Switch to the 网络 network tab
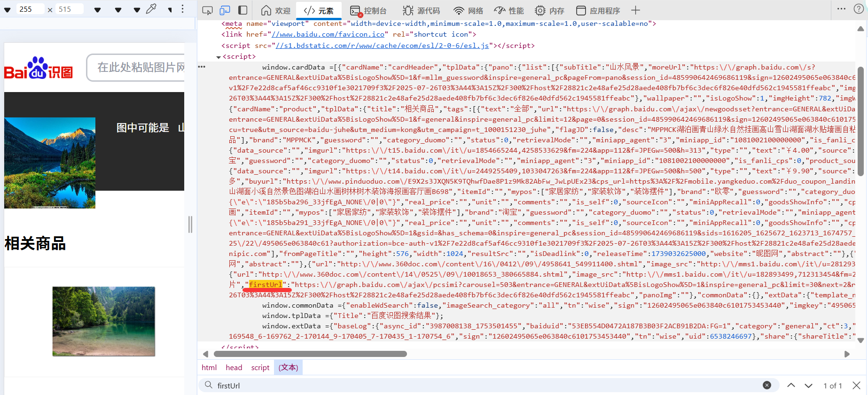The width and height of the screenshot is (868, 395). point(468,10)
